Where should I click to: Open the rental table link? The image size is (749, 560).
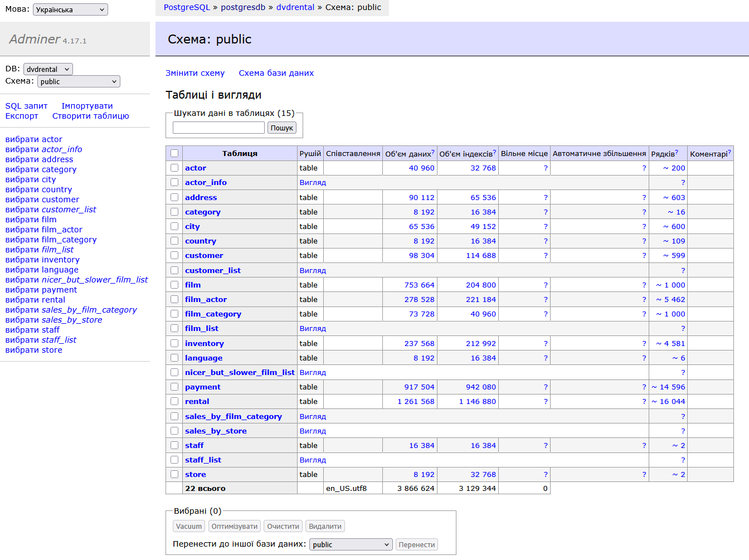[x=197, y=401]
